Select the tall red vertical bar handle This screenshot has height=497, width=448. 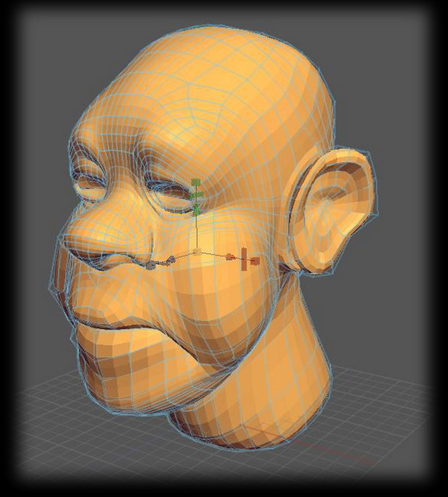click(x=244, y=260)
